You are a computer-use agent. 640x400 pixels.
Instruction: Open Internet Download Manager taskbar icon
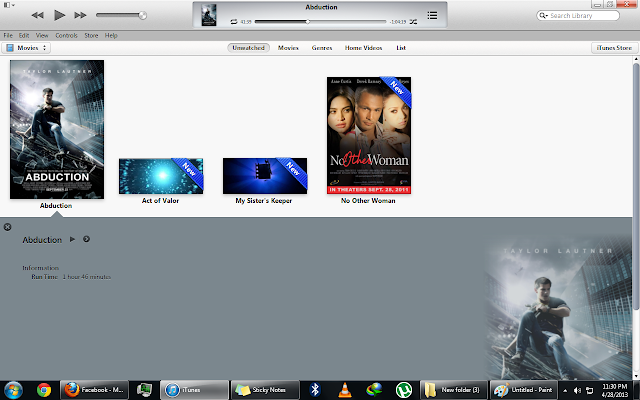(x=374, y=390)
